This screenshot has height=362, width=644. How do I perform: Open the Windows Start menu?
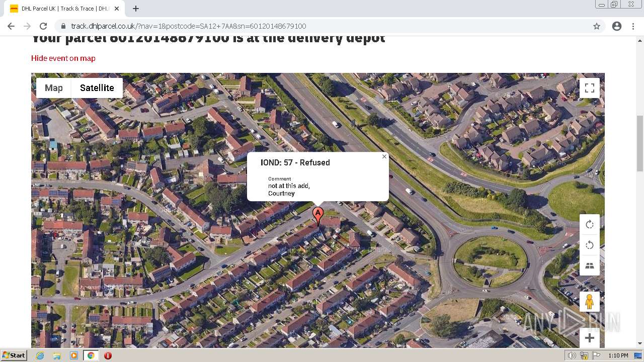coord(14,355)
